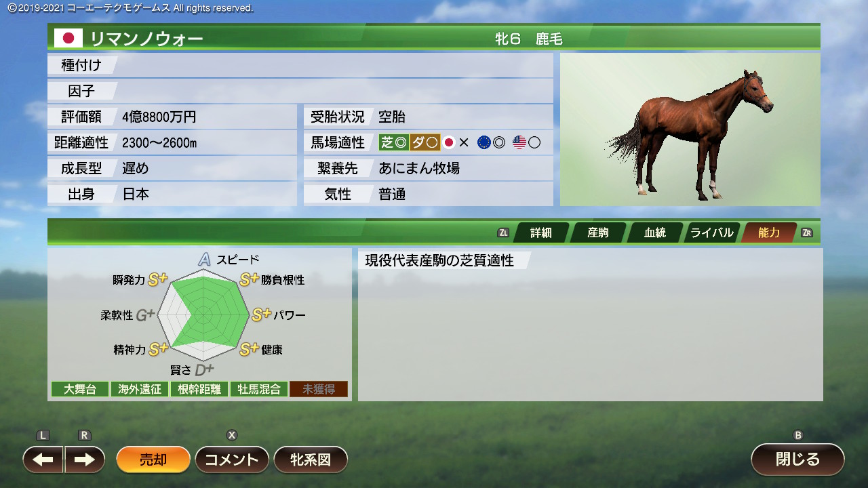This screenshot has height=488, width=868.
Task: Click the S+ grade next to 精神力
Action: coord(158,349)
